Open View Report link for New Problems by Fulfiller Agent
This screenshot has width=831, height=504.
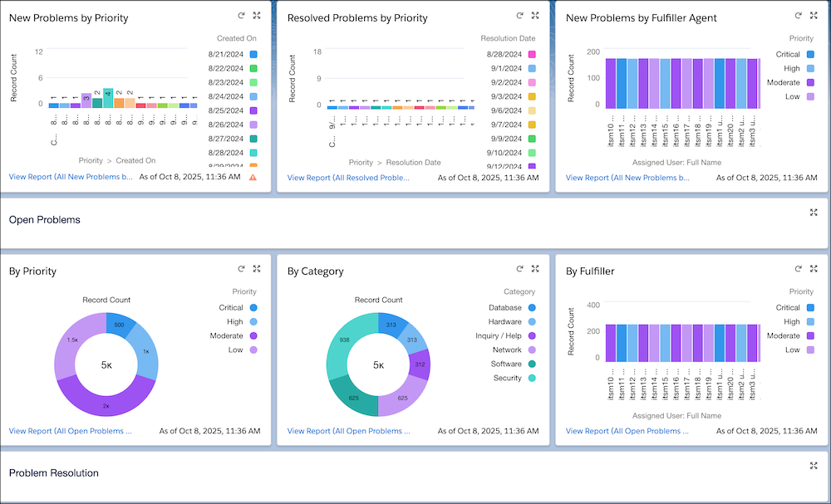[627, 178]
